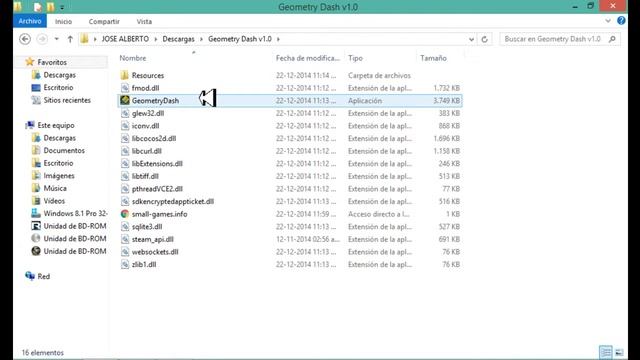640x360 pixels.
Task: Select the libcurl.dll file
Action: click(x=147, y=151)
